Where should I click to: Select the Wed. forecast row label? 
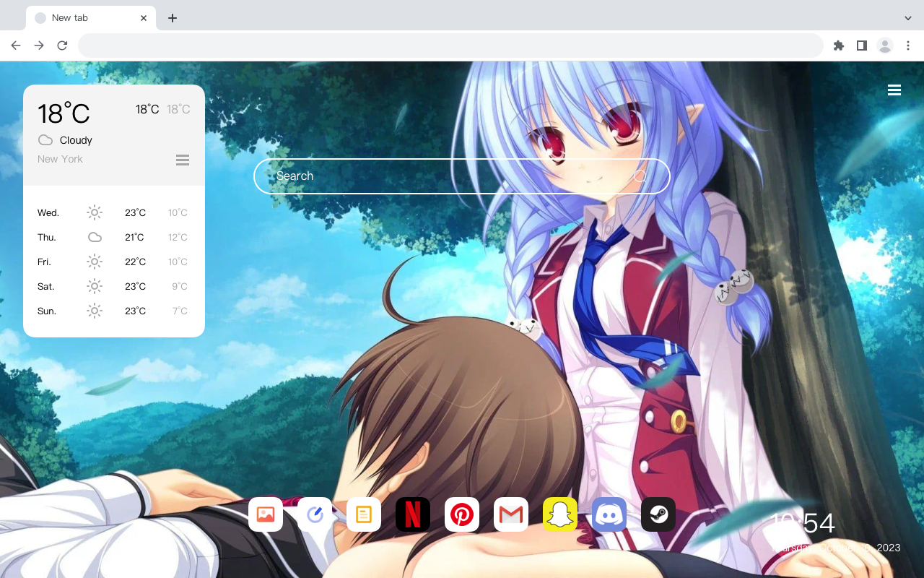[x=48, y=212]
